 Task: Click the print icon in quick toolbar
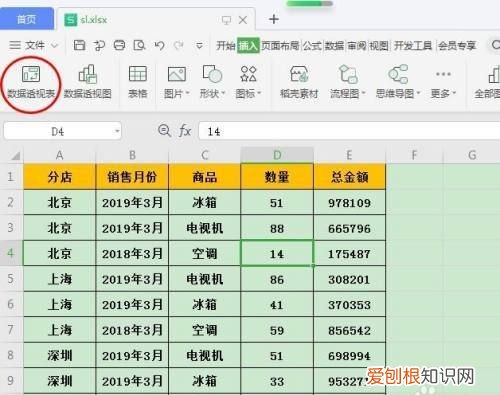click(119, 45)
